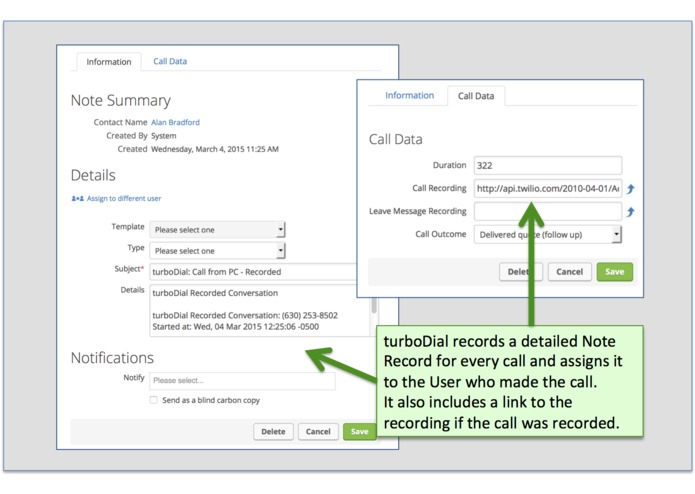Switch to Information tab in left panel
This screenshot has width=695, height=494.
pyautogui.click(x=109, y=62)
